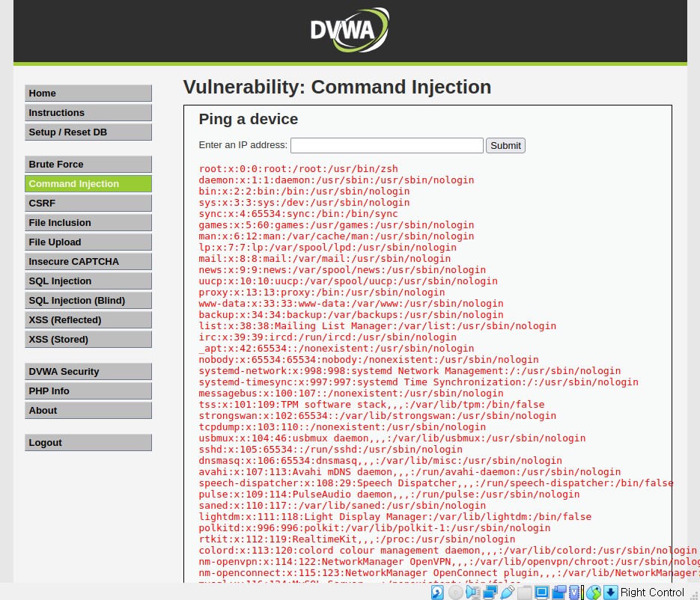The width and height of the screenshot is (700, 600).
Task: Click the Right Control host key label
Action: click(652, 593)
